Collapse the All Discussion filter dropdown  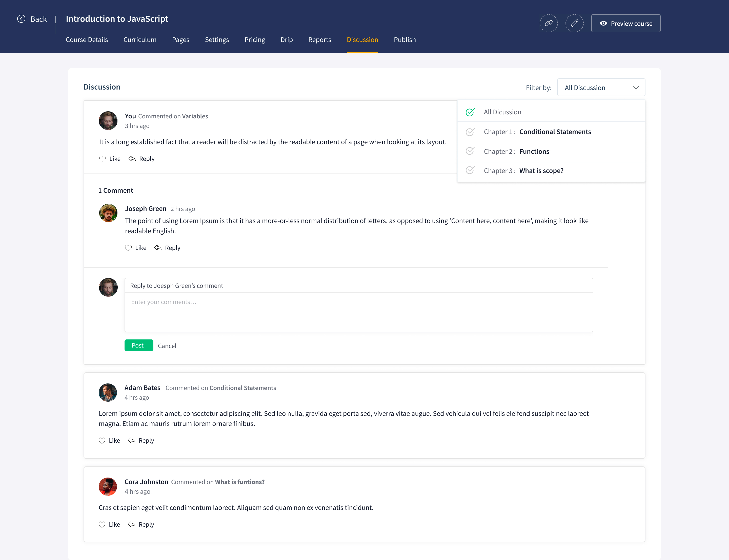point(585,88)
